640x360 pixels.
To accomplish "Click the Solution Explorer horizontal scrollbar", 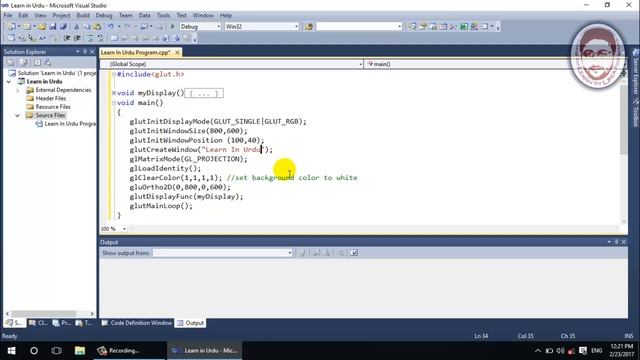I will 44,314.
